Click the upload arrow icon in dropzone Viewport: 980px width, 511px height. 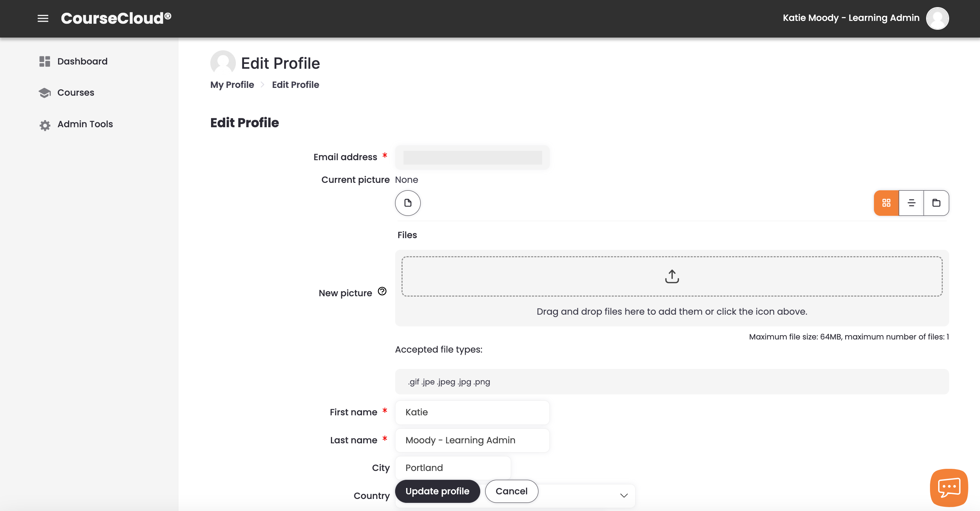(x=672, y=276)
